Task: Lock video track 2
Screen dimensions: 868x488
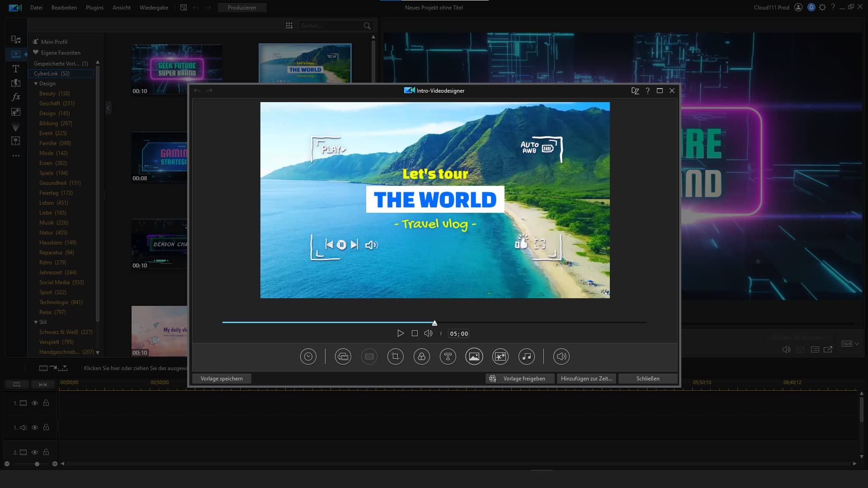Action: coord(46,452)
